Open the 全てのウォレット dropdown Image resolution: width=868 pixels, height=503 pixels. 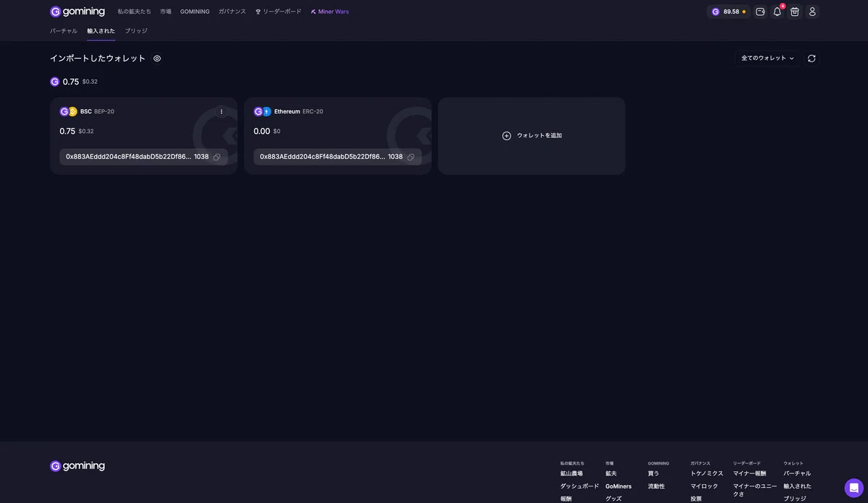click(x=767, y=59)
